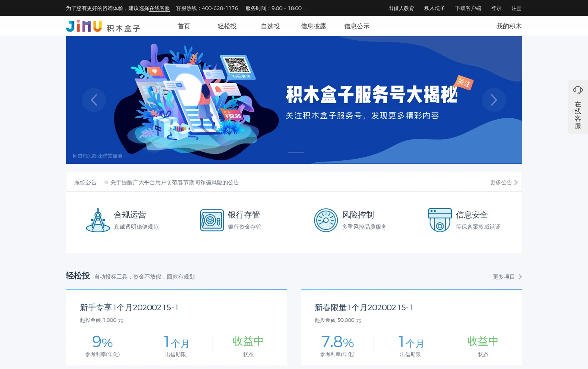The image size is (588, 369).
Task: Click the 在线客服 link in top bar
Action: click(160, 8)
